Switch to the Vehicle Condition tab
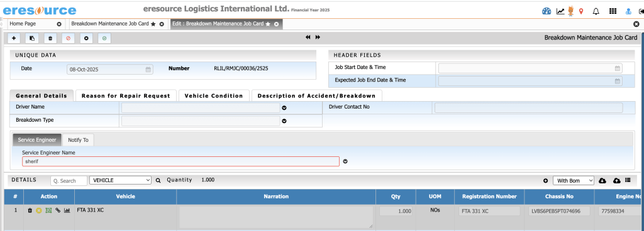 pyautogui.click(x=214, y=96)
